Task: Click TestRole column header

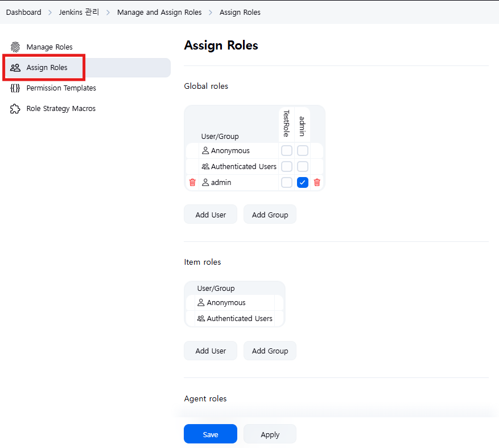Action: [286, 124]
